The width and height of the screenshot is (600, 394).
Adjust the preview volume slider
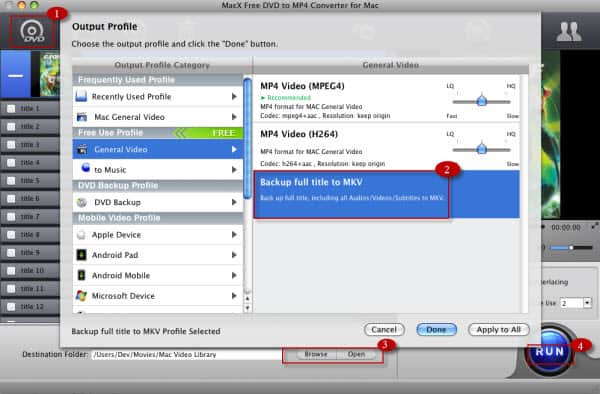tap(571, 247)
